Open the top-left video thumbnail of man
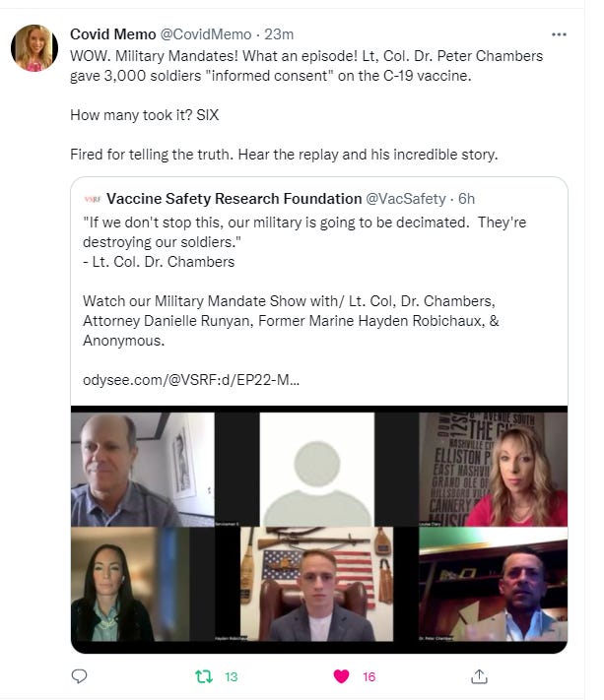The width and height of the screenshot is (604, 700). pyautogui.click(x=142, y=469)
